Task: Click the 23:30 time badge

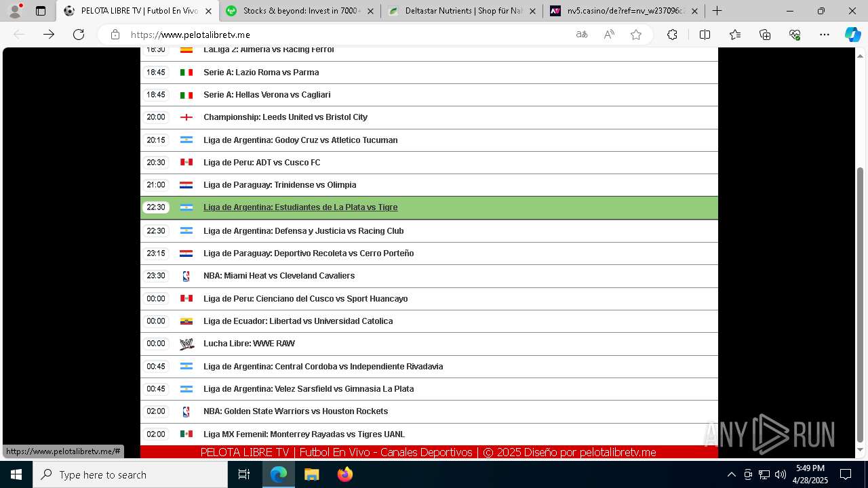Action: 156,276
